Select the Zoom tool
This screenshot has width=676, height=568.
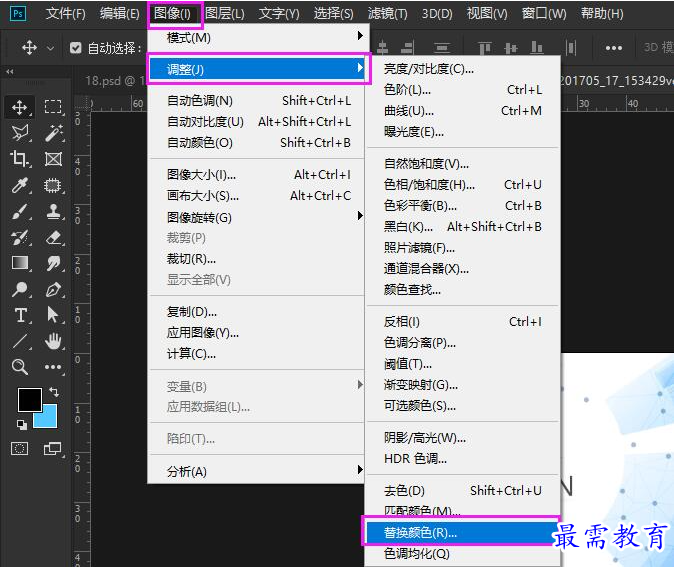pos(19,367)
